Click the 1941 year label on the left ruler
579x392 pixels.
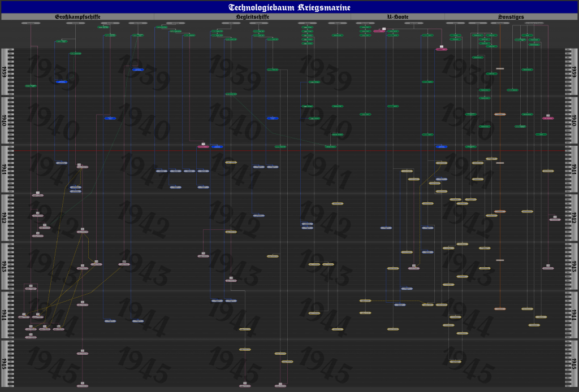tap(4, 169)
